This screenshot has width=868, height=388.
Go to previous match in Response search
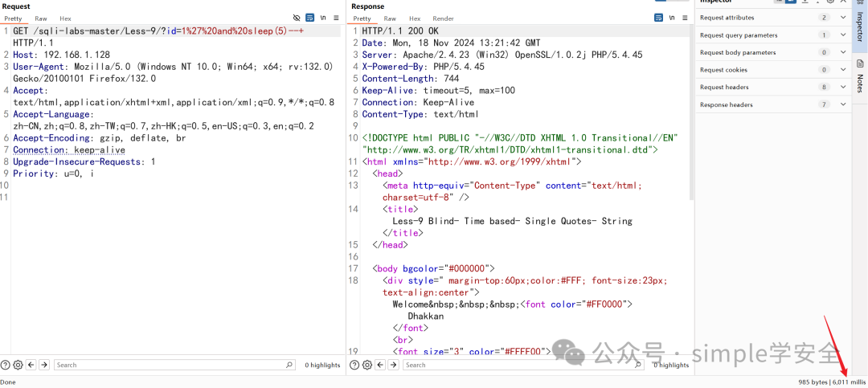point(379,365)
